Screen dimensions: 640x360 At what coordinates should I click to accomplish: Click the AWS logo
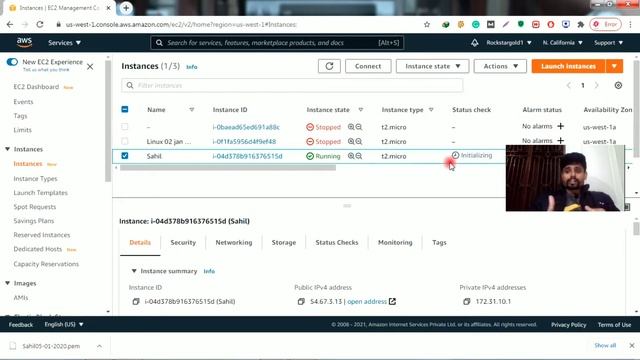pyautogui.click(x=24, y=42)
